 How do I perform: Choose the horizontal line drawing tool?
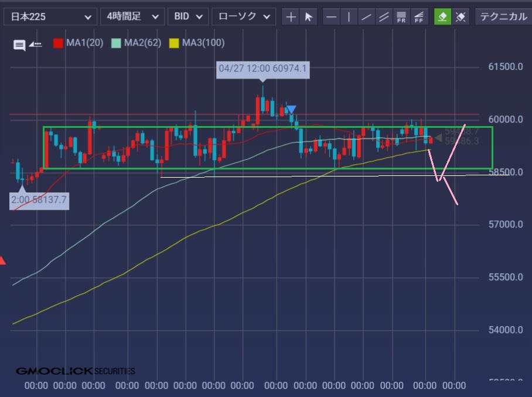coord(331,16)
